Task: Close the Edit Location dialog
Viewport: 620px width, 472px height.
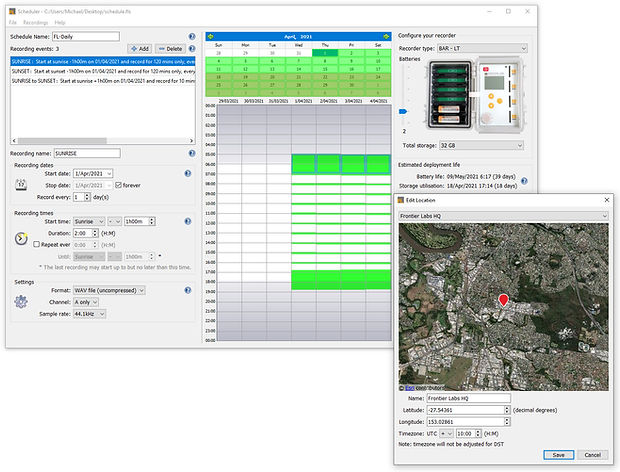Action: click(607, 200)
